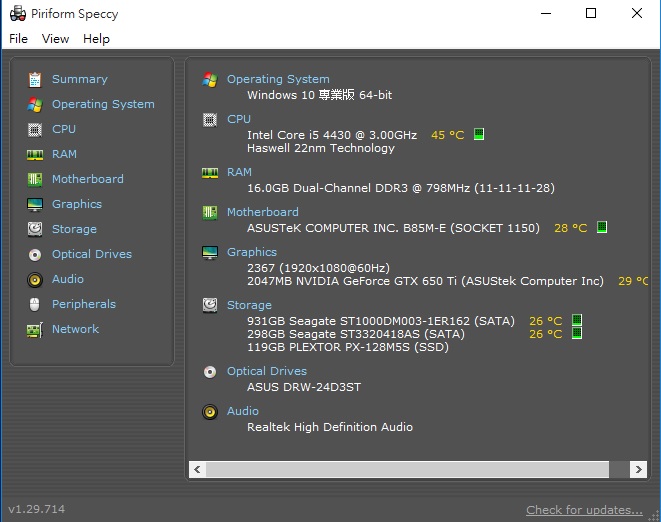Click the ASUS DRW-24D3ST drive text

click(x=304, y=387)
